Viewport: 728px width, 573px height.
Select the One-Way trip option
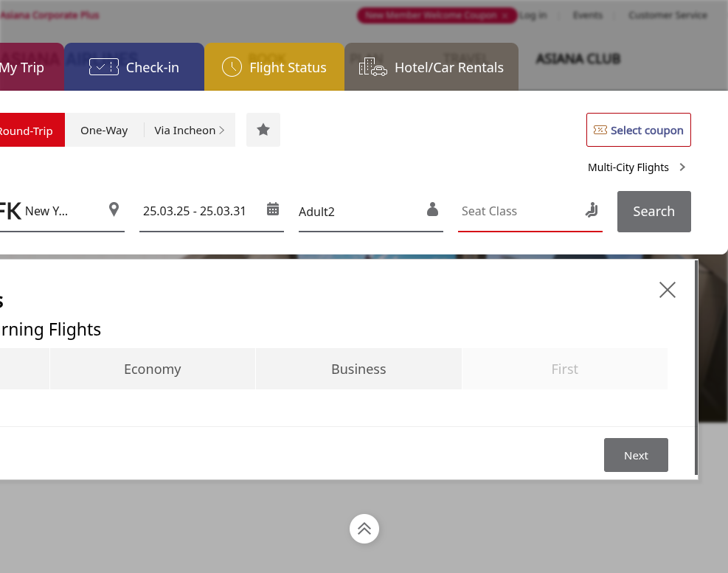(x=104, y=130)
